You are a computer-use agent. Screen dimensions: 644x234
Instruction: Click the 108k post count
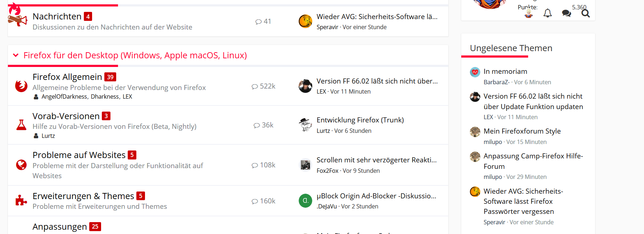(263, 165)
